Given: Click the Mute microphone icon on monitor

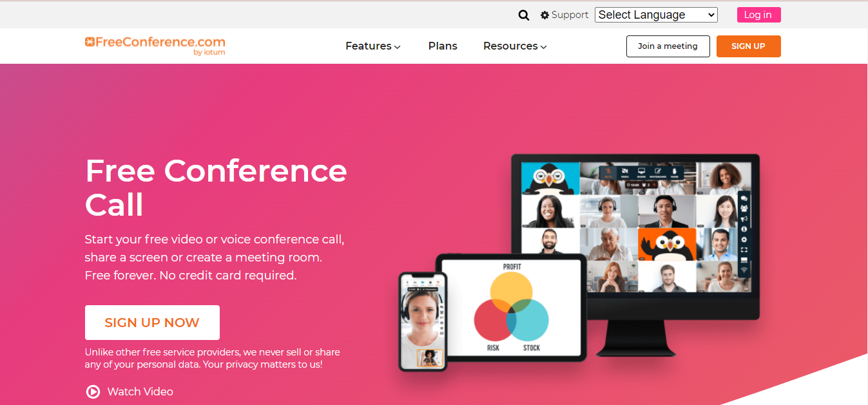Looking at the screenshot, I should point(608,171).
